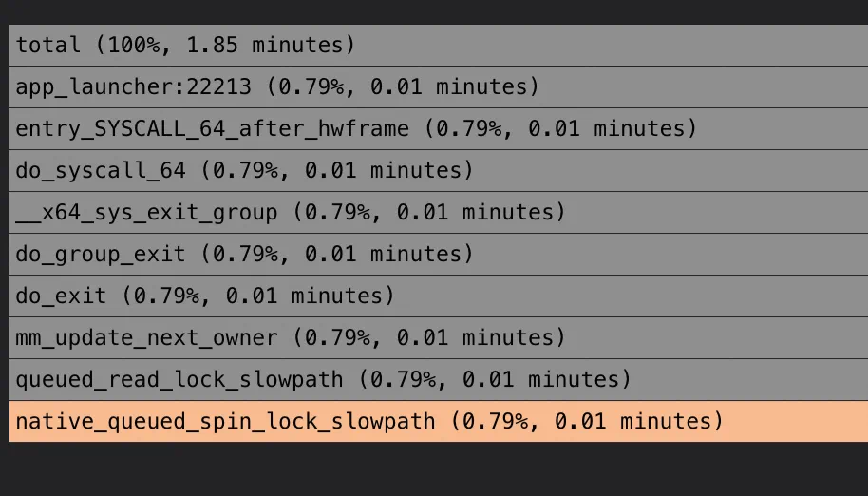Click the orange highlighted flame graph bar
This screenshot has width=868, height=496.
coord(439,421)
